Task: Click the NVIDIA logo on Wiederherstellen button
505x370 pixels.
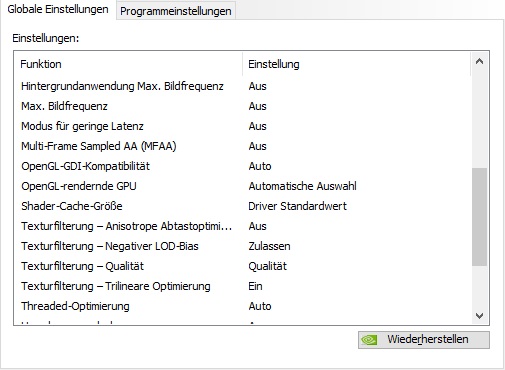Action: (x=369, y=340)
